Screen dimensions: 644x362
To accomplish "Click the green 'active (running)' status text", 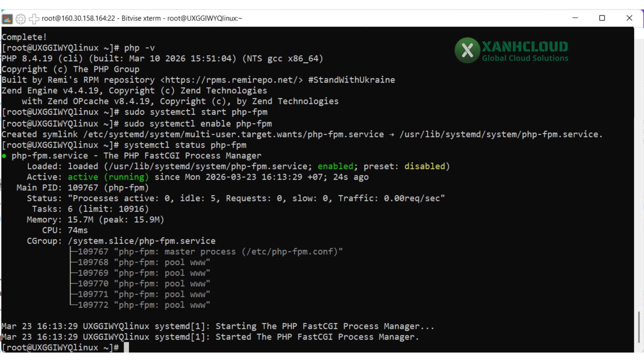I will (x=108, y=177).
